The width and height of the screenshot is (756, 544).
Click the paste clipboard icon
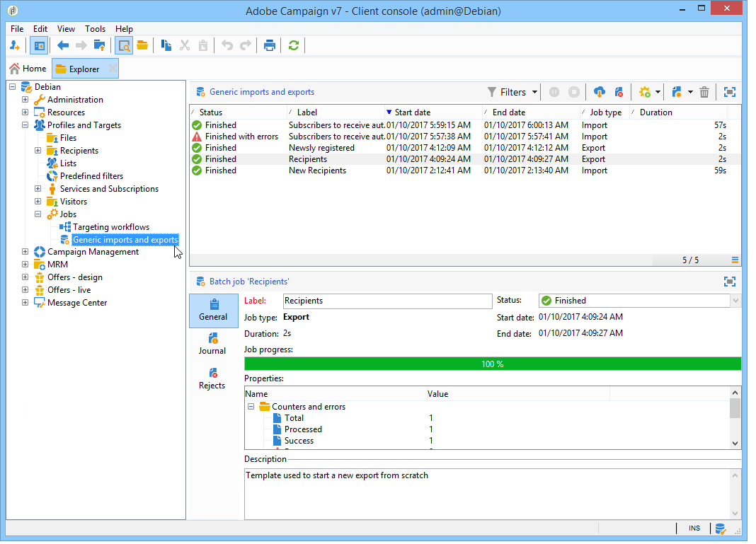(x=203, y=46)
